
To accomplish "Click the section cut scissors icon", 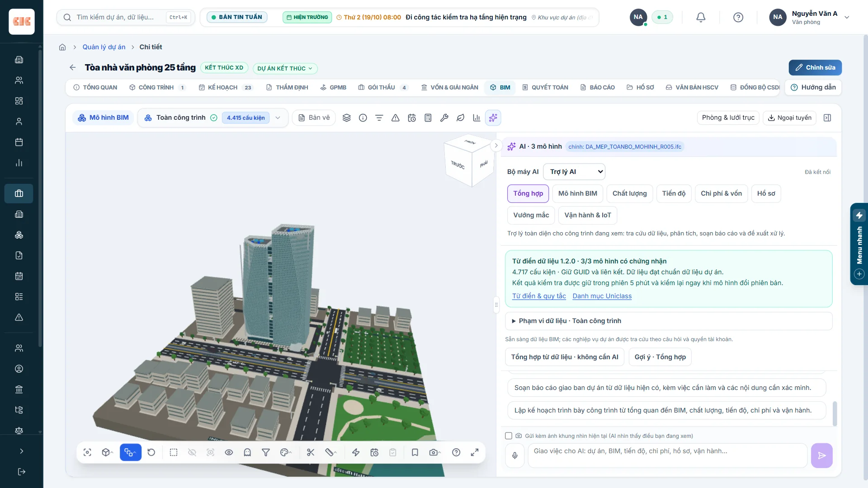I will (x=310, y=452).
